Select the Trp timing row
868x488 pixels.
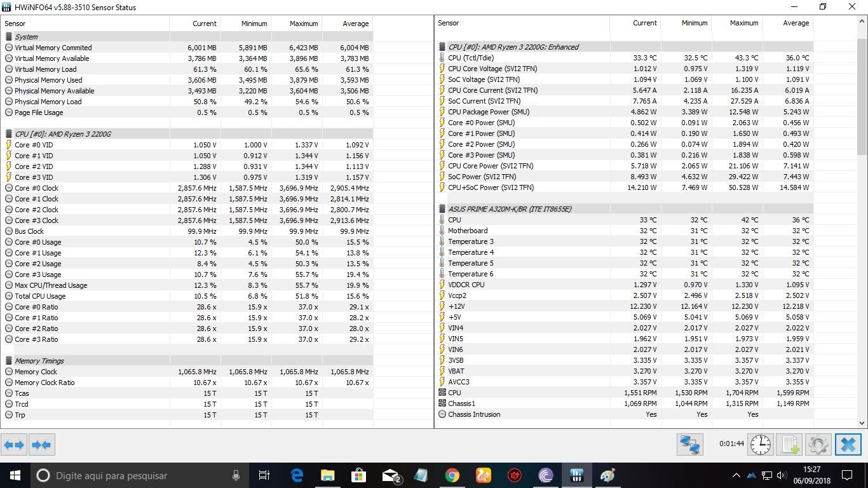point(187,415)
